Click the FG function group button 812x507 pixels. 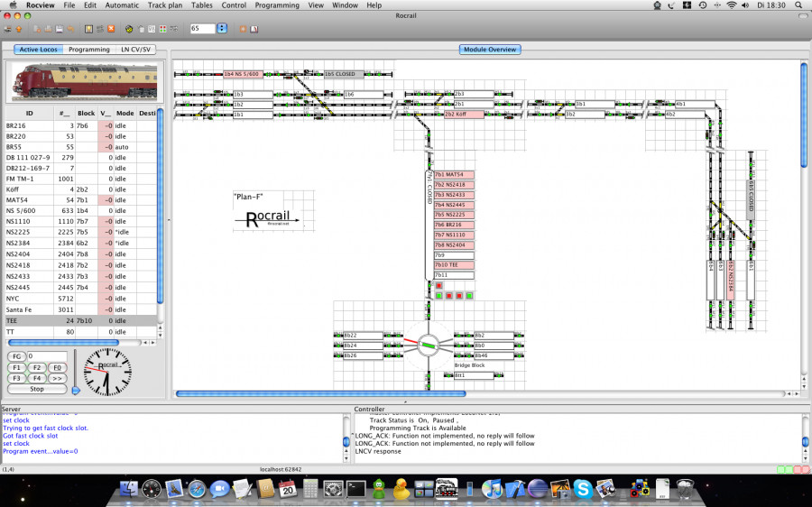[16, 356]
